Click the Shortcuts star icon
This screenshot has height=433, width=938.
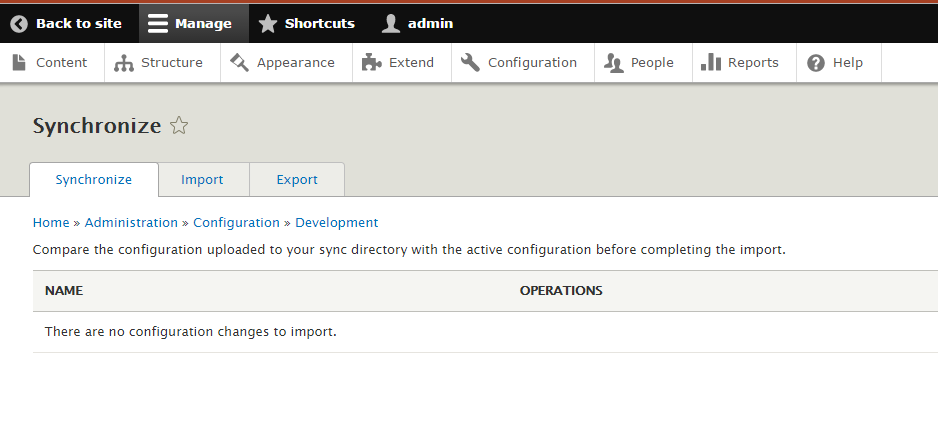click(268, 23)
